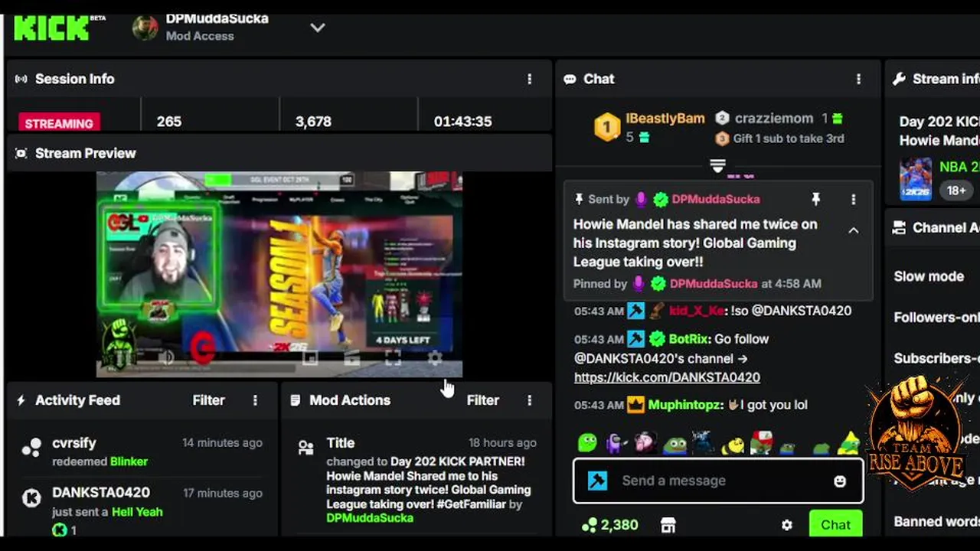The image size is (980, 551).
Task: Open Session Info three-dot menu
Action: [529, 79]
